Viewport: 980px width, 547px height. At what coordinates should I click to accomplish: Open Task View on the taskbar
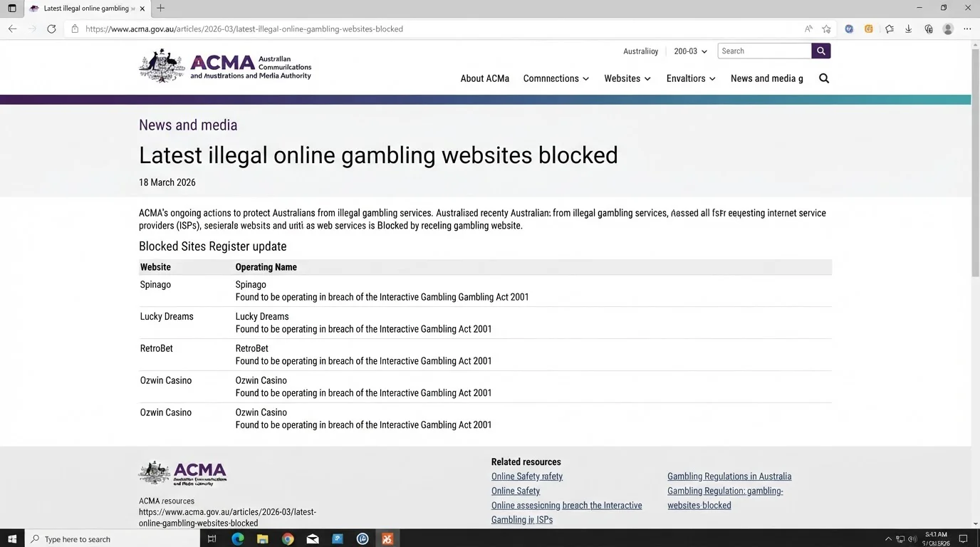point(212,539)
